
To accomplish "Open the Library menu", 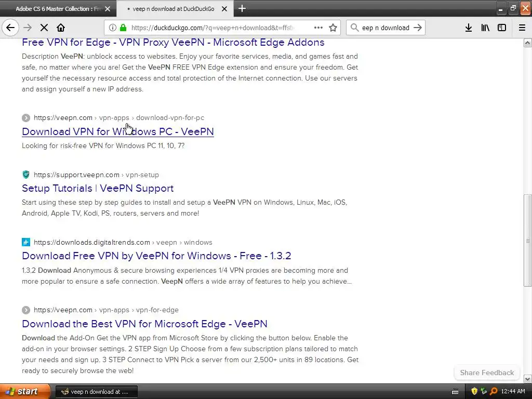I will click(485, 28).
